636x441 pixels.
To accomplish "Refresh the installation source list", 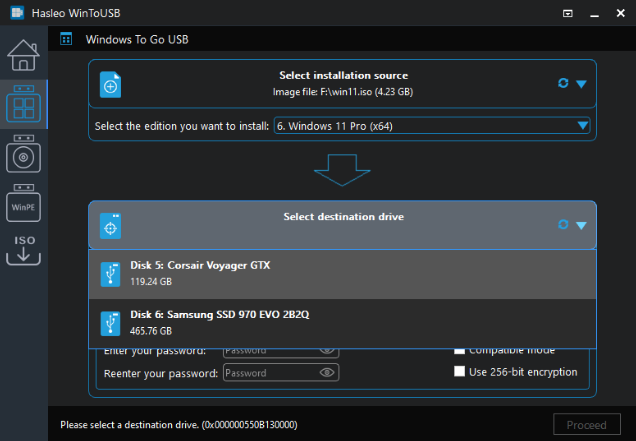I will click(563, 83).
